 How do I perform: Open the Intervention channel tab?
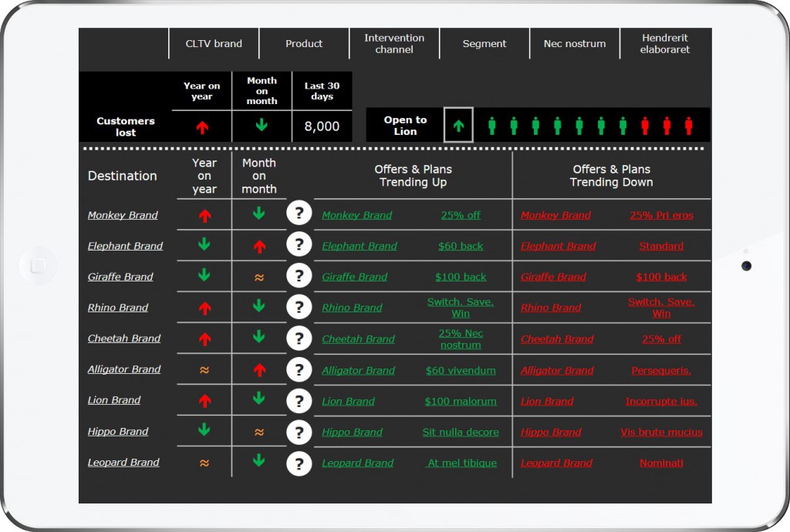(x=394, y=44)
